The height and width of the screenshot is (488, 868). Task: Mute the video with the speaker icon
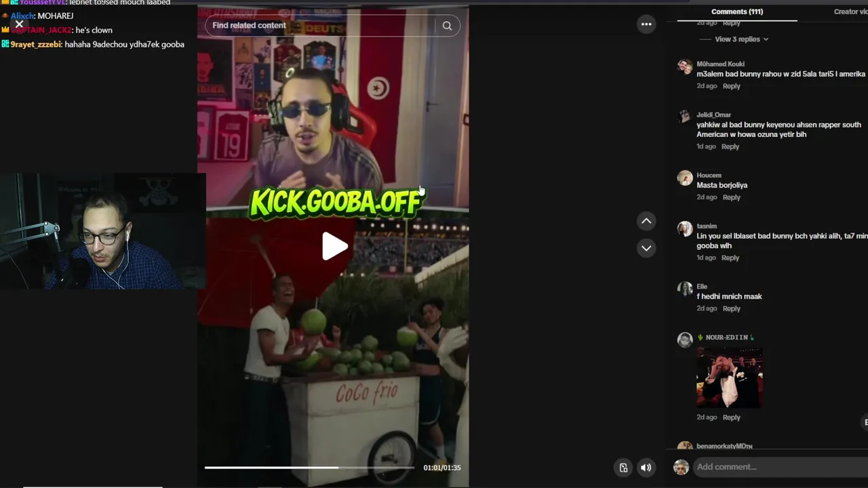(x=646, y=467)
